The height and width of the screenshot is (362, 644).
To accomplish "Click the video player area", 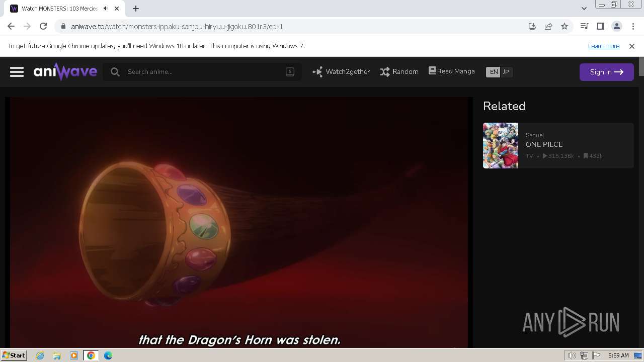I will pos(239,221).
